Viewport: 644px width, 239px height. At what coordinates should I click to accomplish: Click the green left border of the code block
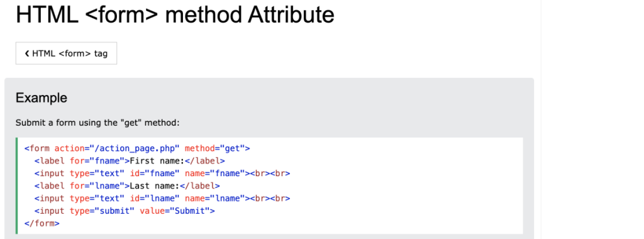[17, 186]
